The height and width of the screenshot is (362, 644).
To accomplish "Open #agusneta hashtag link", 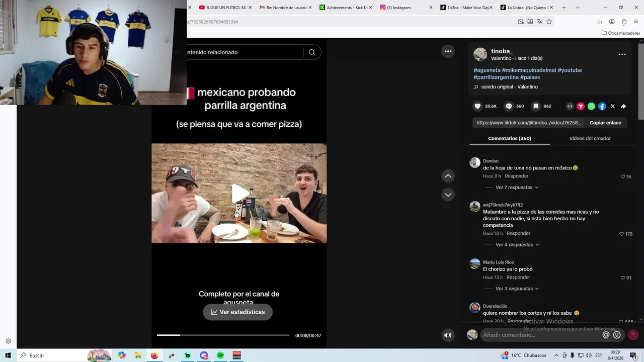I will pos(487,70).
